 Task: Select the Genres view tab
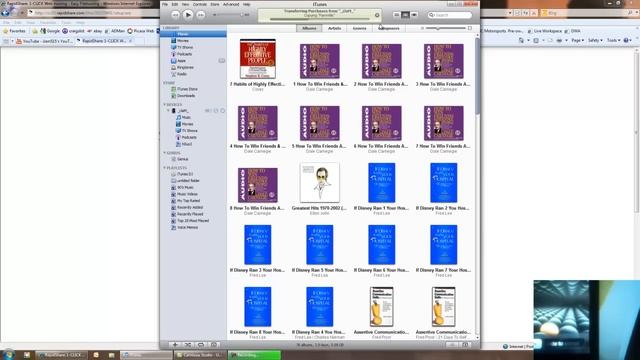coord(360,28)
